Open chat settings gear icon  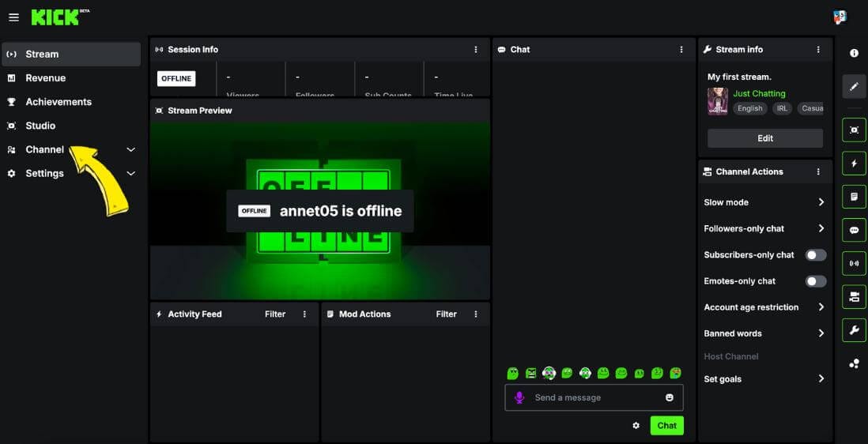coord(636,426)
